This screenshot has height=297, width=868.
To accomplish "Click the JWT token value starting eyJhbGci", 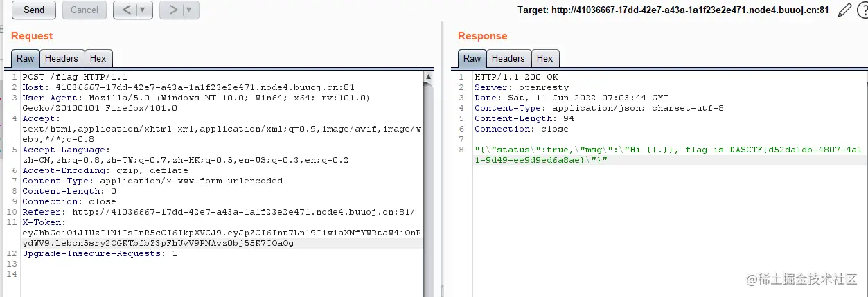I will (x=222, y=237).
